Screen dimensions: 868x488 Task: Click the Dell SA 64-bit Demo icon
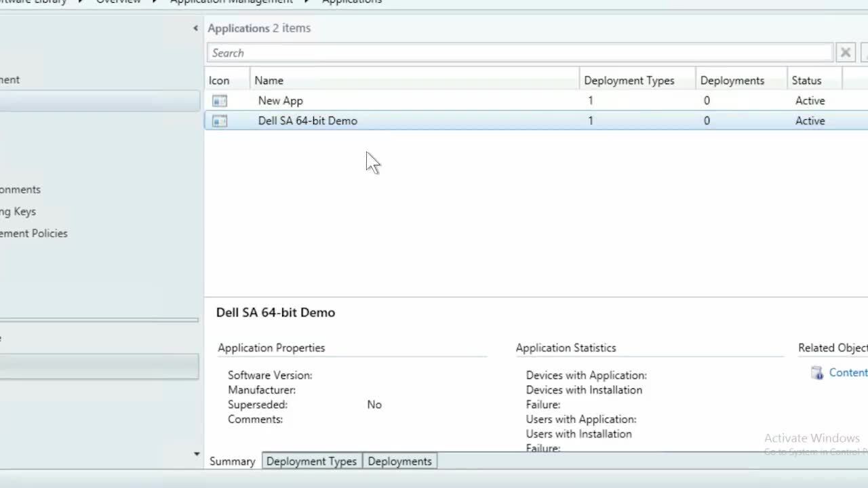point(219,121)
